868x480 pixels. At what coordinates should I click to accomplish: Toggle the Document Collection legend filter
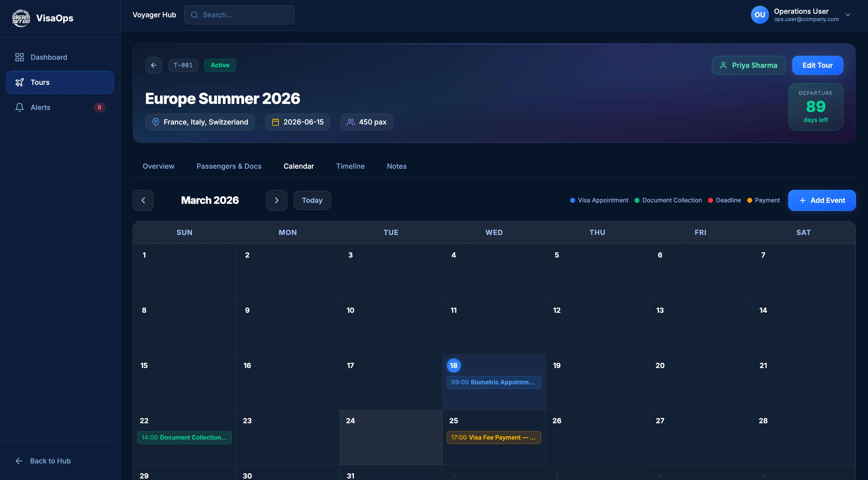pyautogui.click(x=672, y=200)
